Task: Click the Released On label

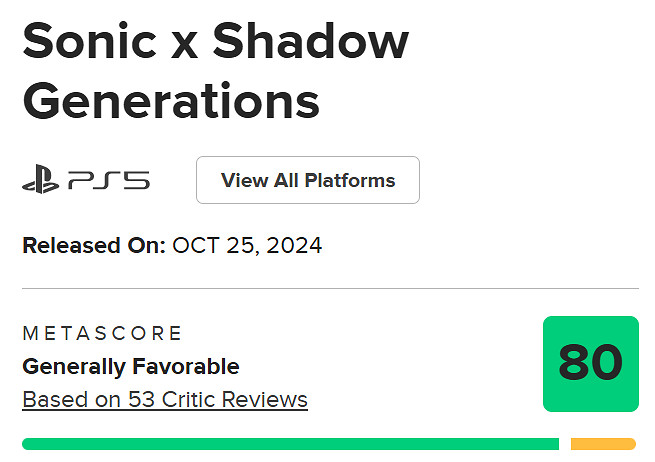Action: [94, 245]
